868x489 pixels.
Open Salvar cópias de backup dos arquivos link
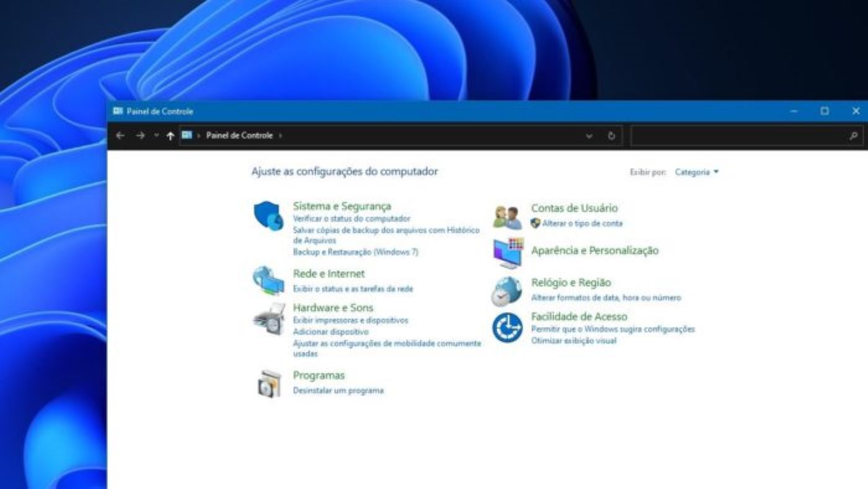[x=386, y=235]
